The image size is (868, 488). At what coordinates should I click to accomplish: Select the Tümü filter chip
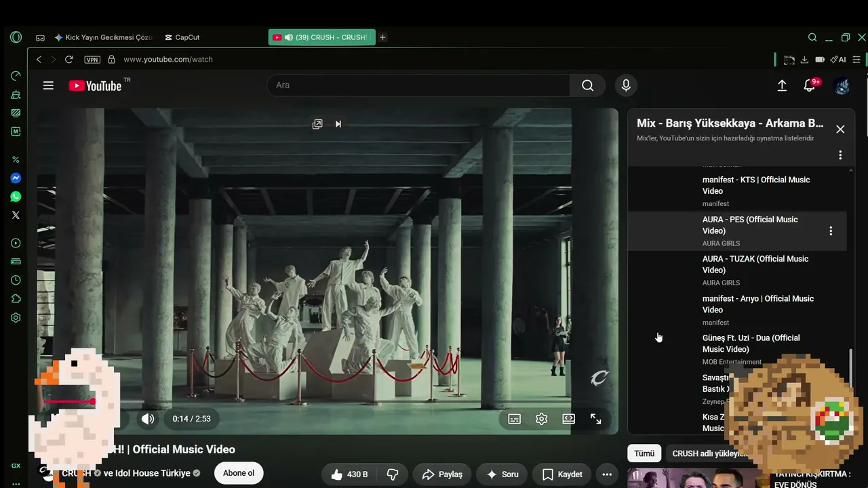click(644, 453)
